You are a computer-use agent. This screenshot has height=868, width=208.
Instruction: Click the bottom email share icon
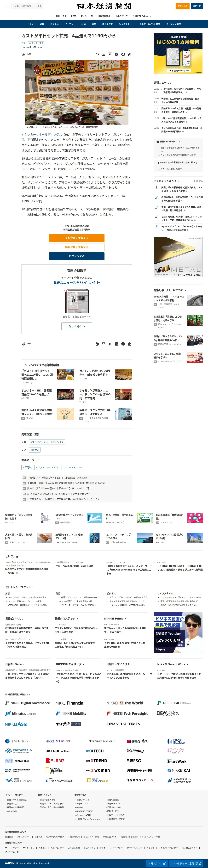pyautogui.click(x=104, y=344)
